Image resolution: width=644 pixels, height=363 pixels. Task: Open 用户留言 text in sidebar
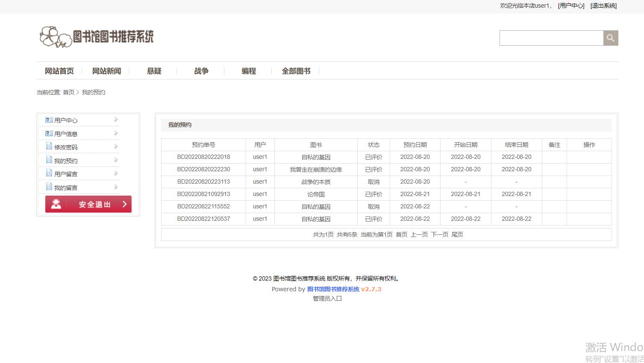66,174
